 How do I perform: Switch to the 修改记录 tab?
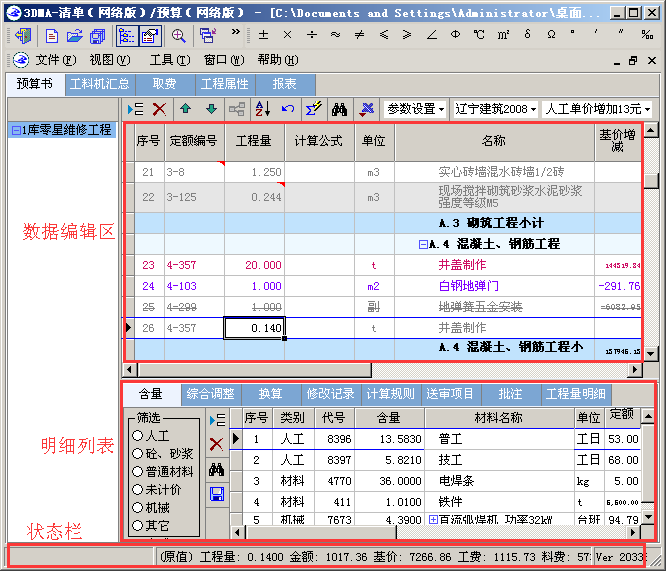pos(330,394)
